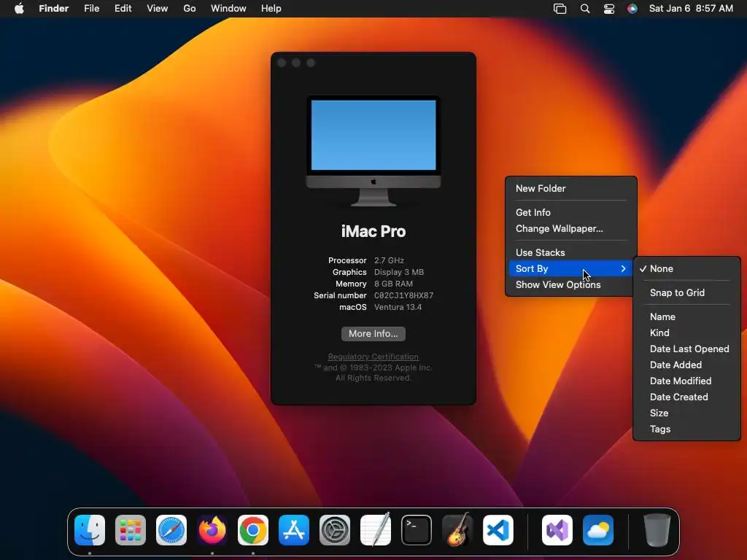Open the Go menu
747x560 pixels.
coord(190,9)
